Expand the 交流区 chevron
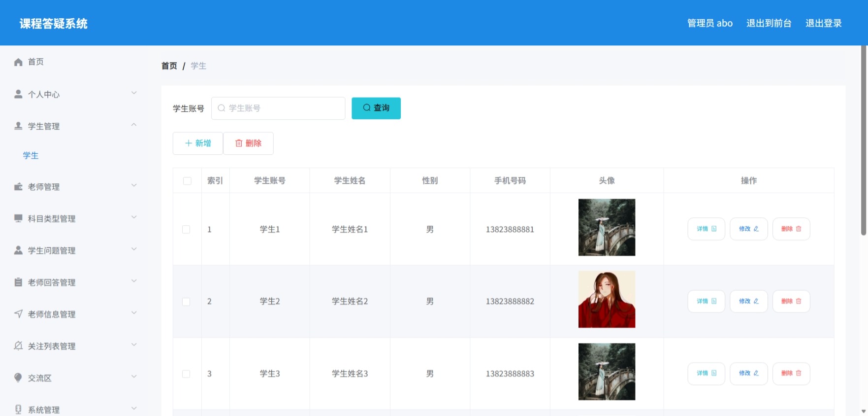 coord(134,377)
